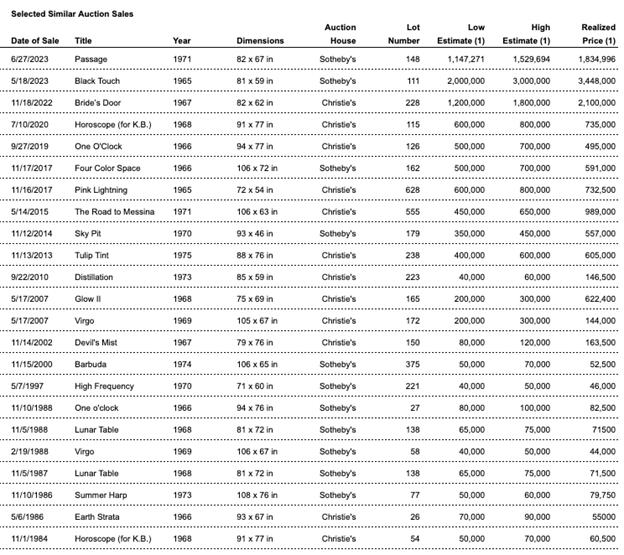This screenshot has height=555, width=624.
Task: Click the "Sky Pit" title cell
Action: point(91,231)
